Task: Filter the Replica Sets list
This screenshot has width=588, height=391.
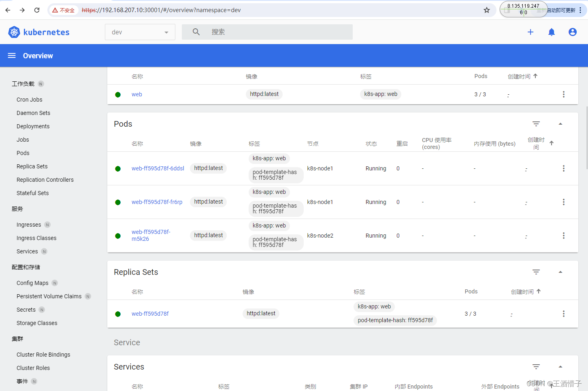Action: coord(536,272)
